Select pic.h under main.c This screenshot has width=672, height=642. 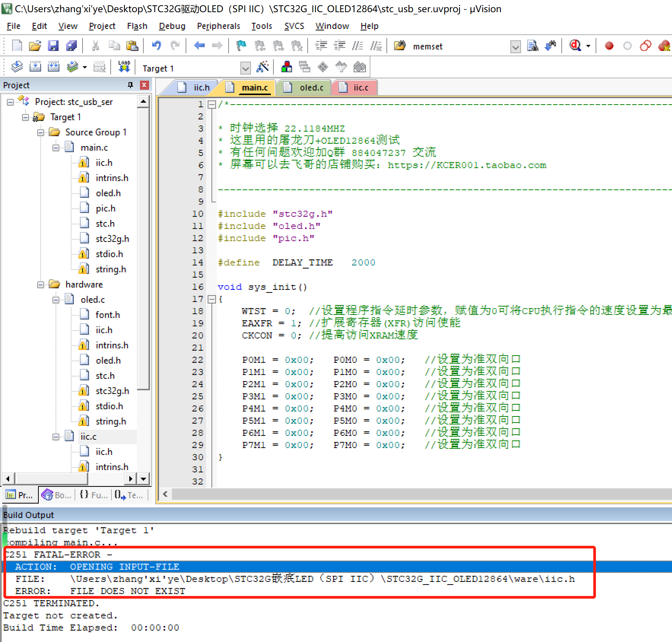(x=105, y=208)
